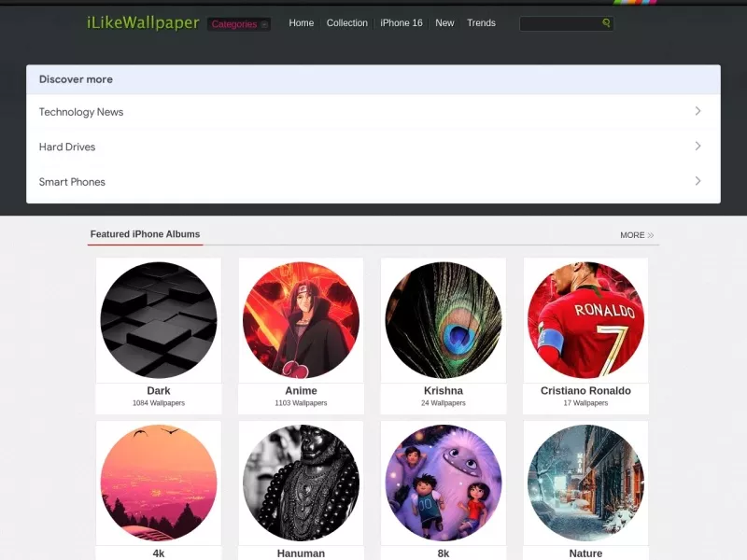Open the Dark album thumbnail
This screenshot has height=560, width=747.
[159, 320]
